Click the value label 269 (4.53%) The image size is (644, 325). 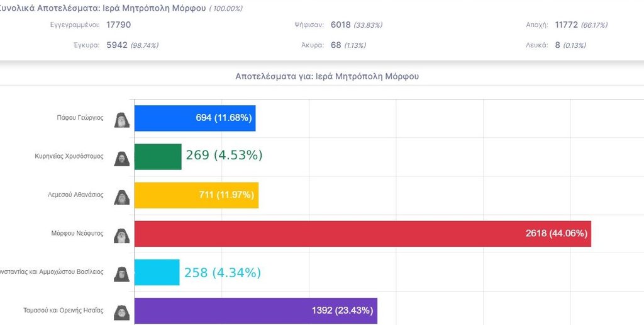[225, 155]
